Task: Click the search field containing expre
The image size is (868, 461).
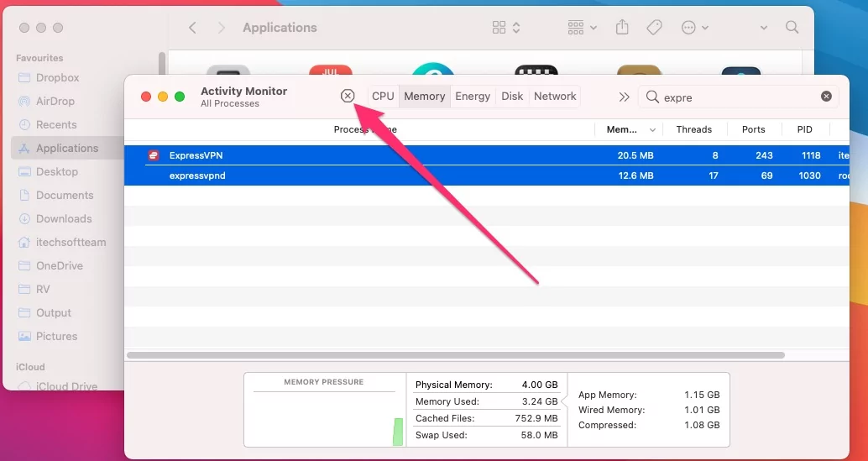Action: (x=739, y=97)
